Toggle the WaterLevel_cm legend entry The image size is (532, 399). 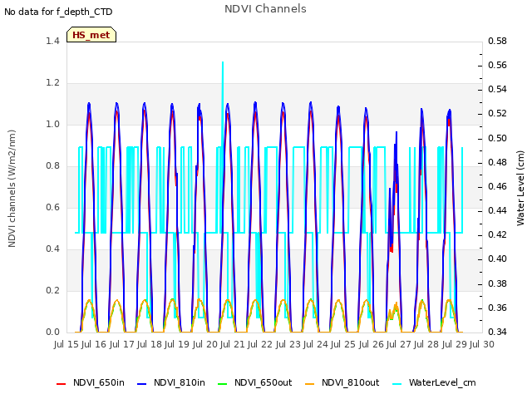(x=434, y=382)
